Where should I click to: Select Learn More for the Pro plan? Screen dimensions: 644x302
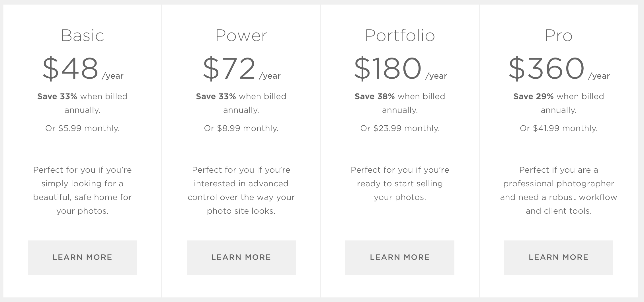(x=558, y=257)
